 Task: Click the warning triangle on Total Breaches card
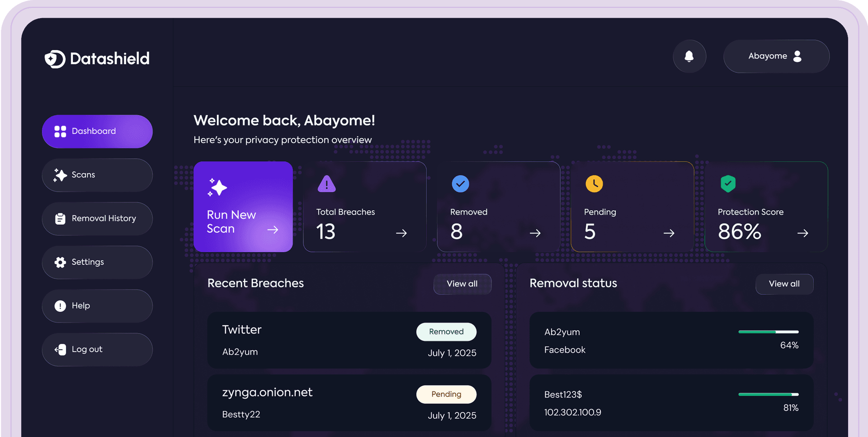[326, 183]
